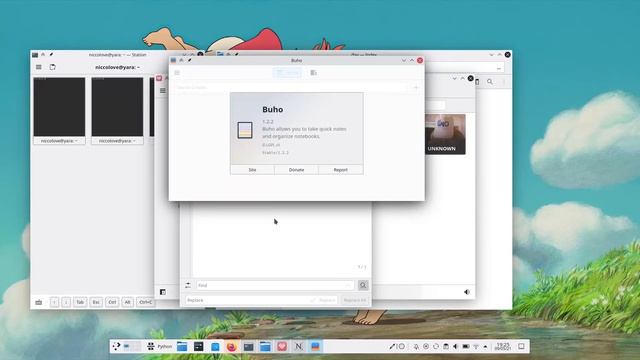Click the pin icon in Buho title bar

[189, 60]
